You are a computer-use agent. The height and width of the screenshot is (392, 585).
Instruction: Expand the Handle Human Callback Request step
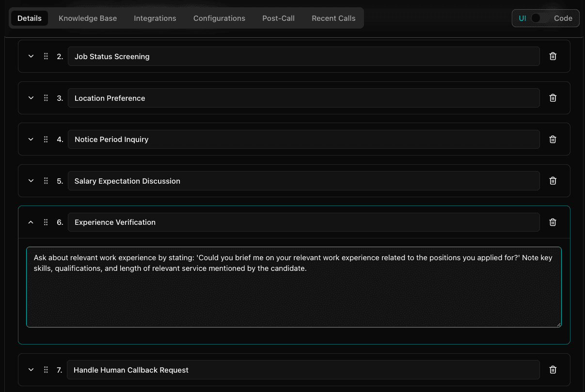(31, 370)
